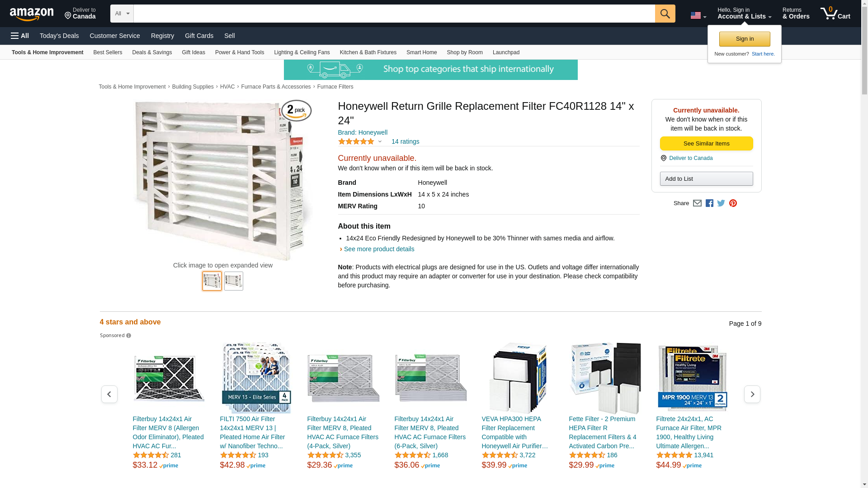Viewport: 868px width, 488px height.
Task: Expand See more product details
Action: [x=379, y=249]
